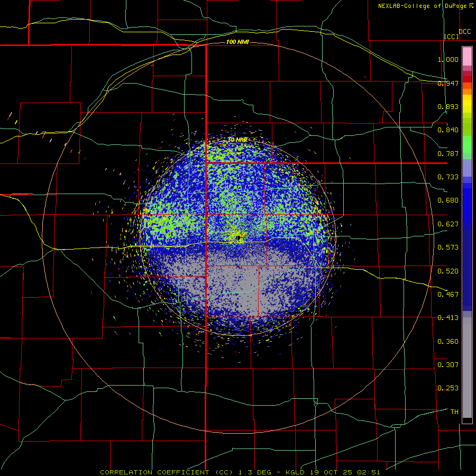Click the 0.893 scale value
476x476 pixels.
click(x=448, y=106)
